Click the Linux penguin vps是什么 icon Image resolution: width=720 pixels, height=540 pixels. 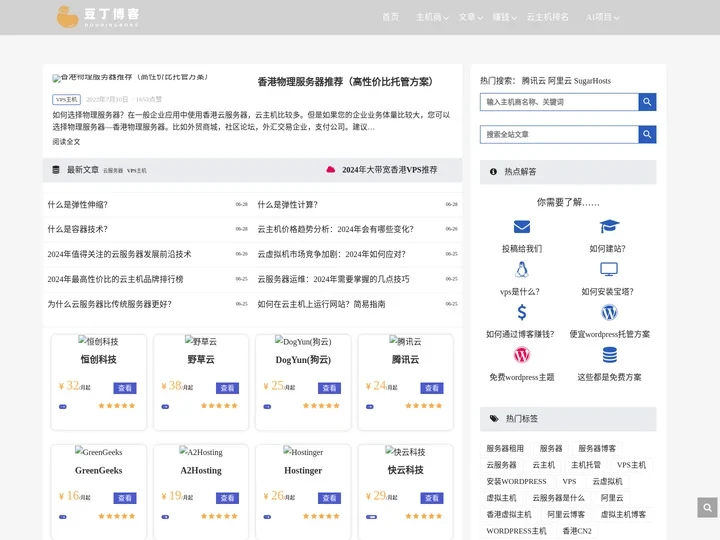coord(521,270)
